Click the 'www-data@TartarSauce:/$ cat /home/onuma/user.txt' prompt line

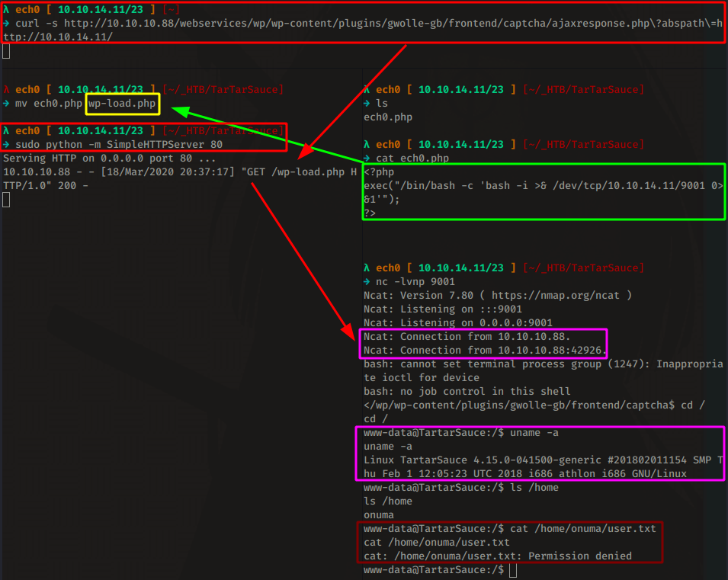pyautogui.click(x=510, y=528)
